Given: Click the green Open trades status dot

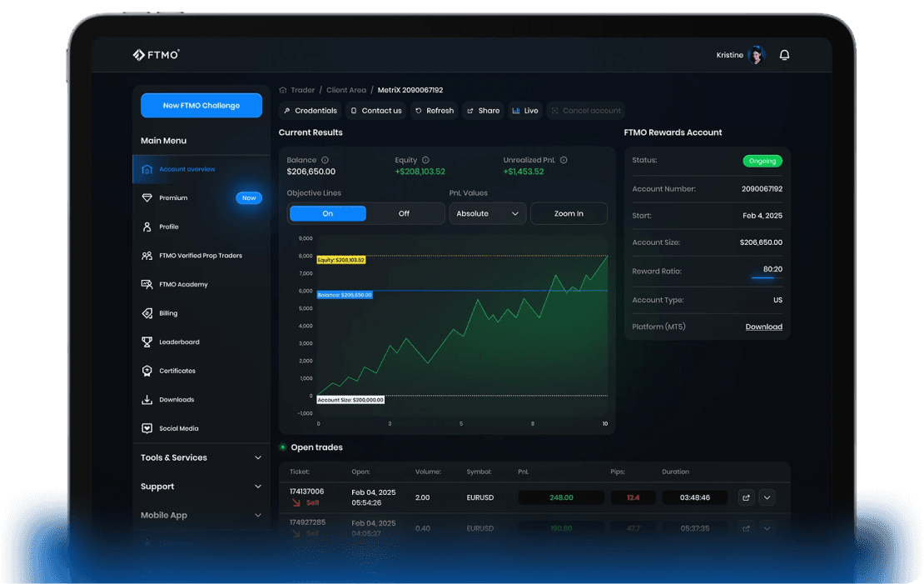Looking at the screenshot, I should pos(283,447).
